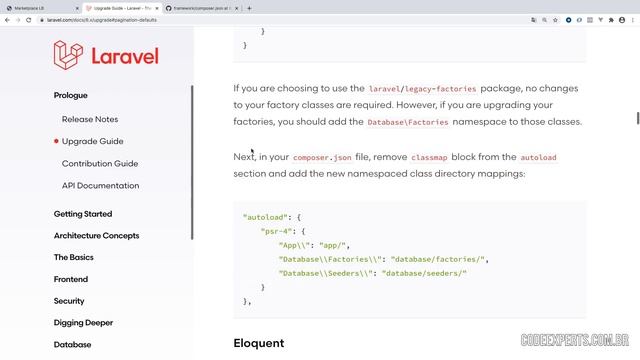
Task: Expand the Database section
Action: [72, 344]
